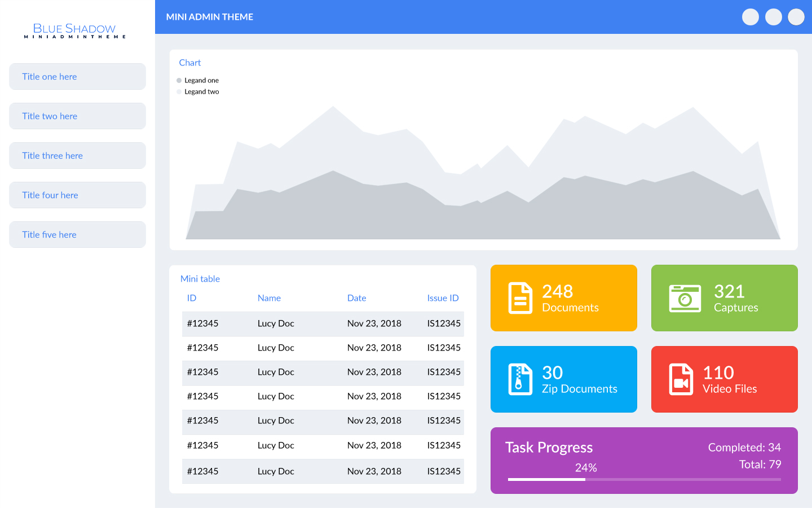
Task: Select Title two here in sidebar
Action: pyautogui.click(x=77, y=116)
